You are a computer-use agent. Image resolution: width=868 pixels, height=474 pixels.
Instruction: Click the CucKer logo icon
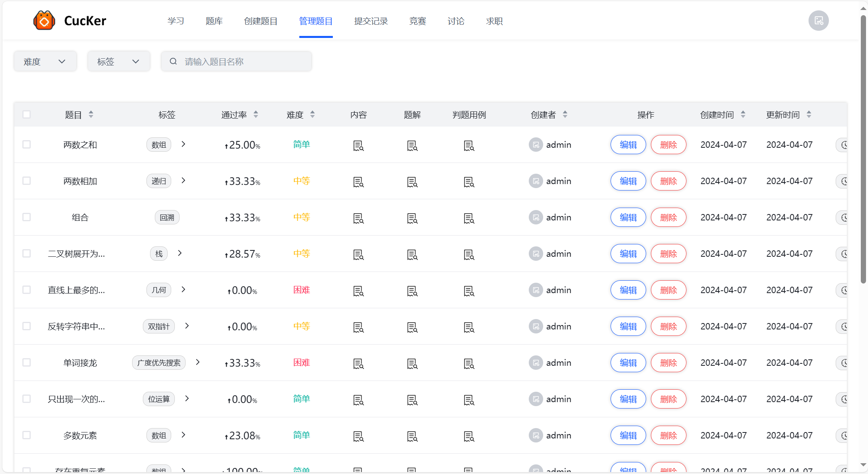pyautogui.click(x=44, y=20)
